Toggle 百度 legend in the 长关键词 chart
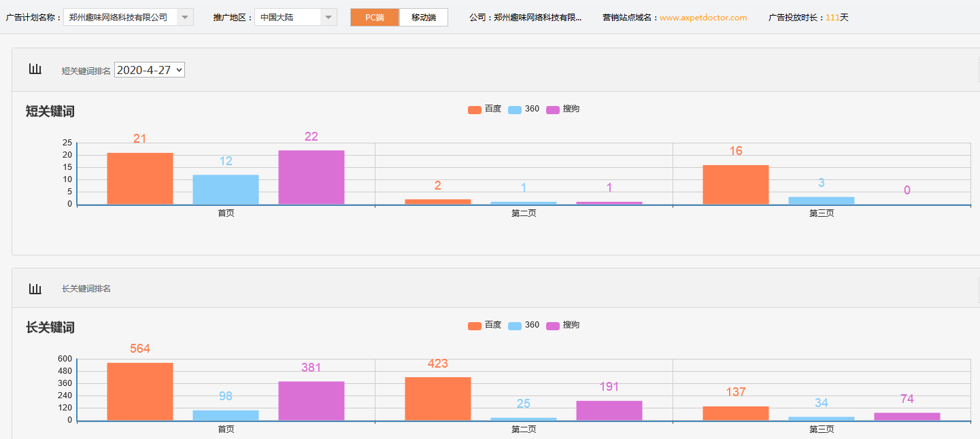980x439 pixels. coord(484,326)
